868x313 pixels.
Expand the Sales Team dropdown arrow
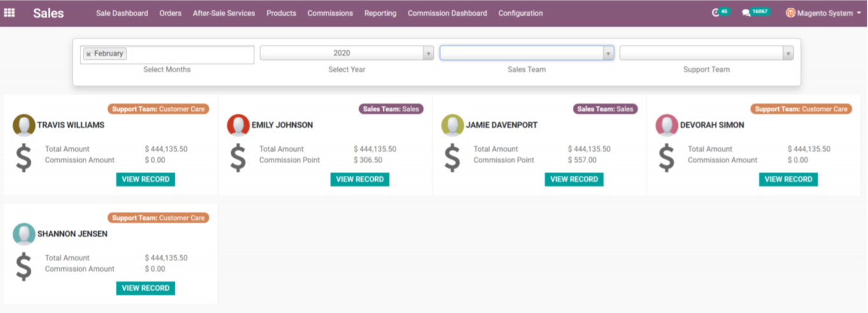(x=608, y=54)
